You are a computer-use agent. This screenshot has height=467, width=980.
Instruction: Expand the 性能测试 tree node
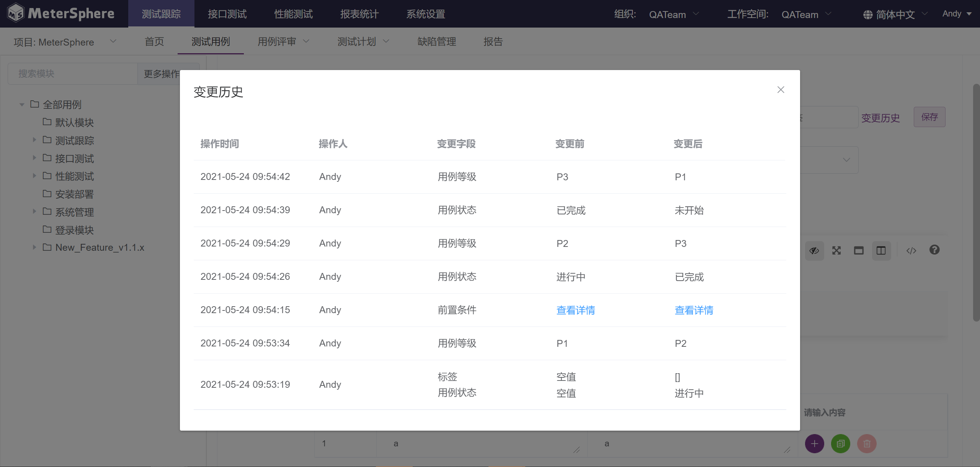[x=34, y=176]
